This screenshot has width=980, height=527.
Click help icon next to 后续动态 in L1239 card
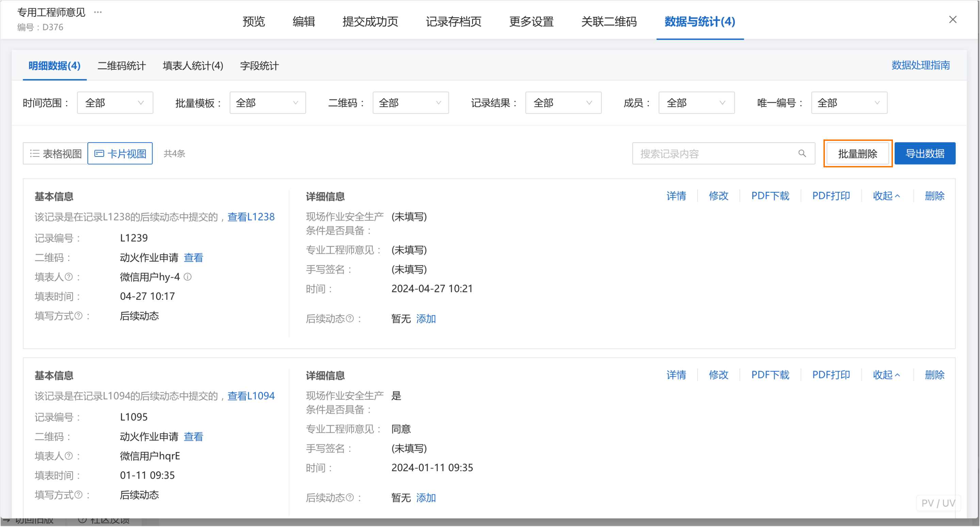(x=349, y=318)
